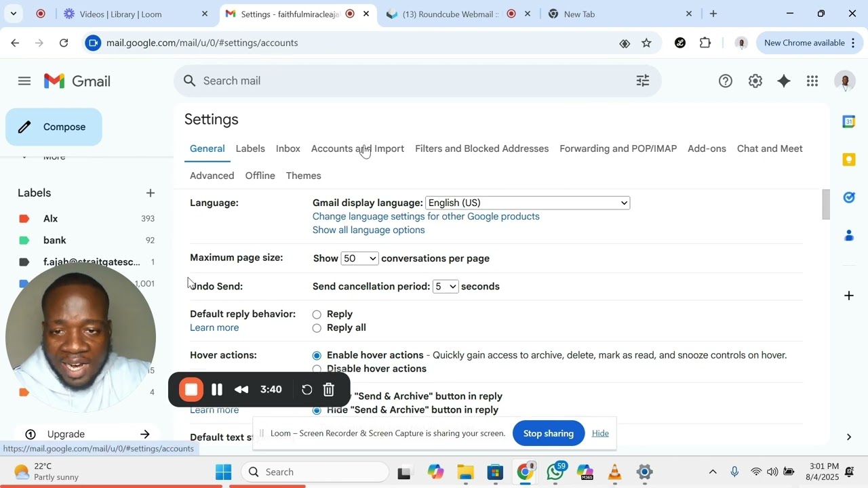The height and width of the screenshot is (488, 868).
Task: Open VLC from the taskbar
Action: (x=615, y=472)
